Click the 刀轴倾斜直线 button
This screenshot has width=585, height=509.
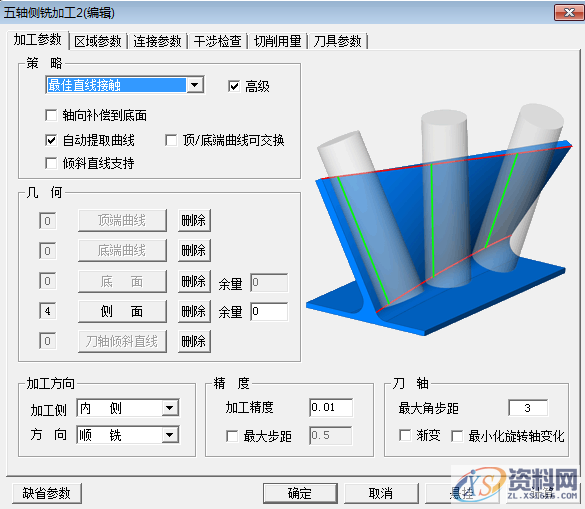pyautogui.click(x=122, y=341)
